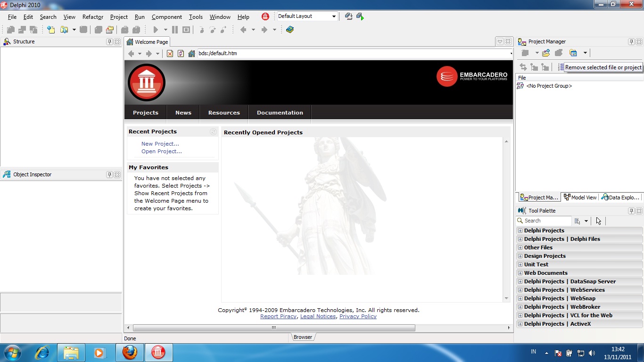Switch to the Model View tab
Image resolution: width=644 pixels, height=362 pixels.
tap(580, 197)
